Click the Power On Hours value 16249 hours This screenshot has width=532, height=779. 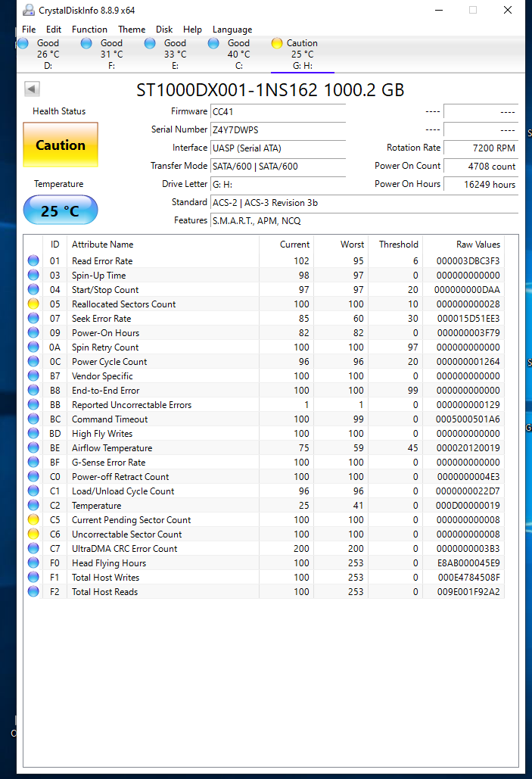481,184
